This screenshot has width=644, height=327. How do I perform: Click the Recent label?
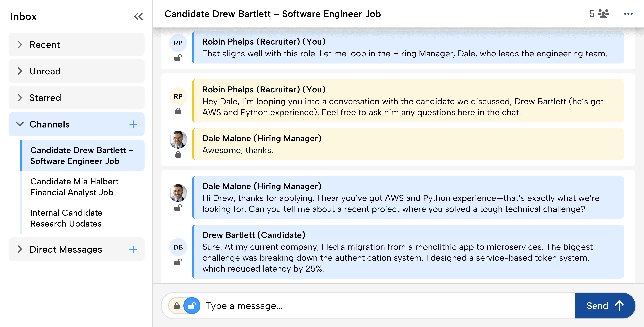click(45, 45)
